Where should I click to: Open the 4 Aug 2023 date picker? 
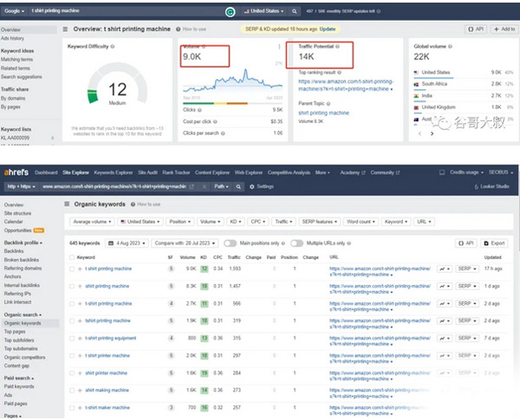(x=125, y=243)
